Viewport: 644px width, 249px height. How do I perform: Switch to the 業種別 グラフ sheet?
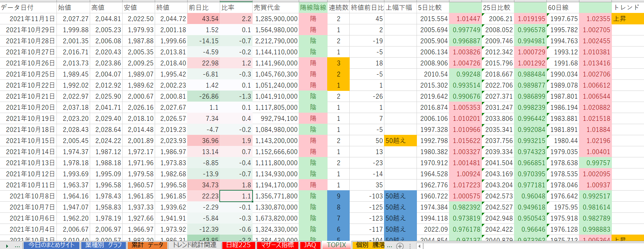tap(103, 245)
